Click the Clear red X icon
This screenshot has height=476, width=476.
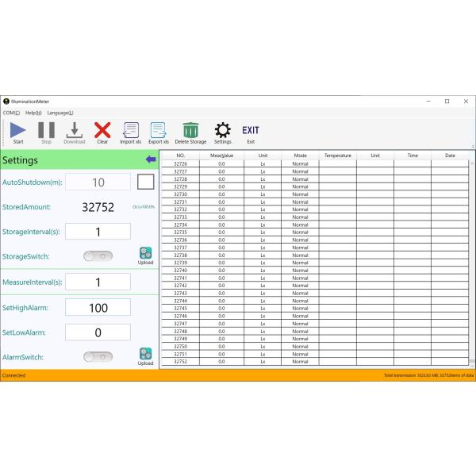102,130
